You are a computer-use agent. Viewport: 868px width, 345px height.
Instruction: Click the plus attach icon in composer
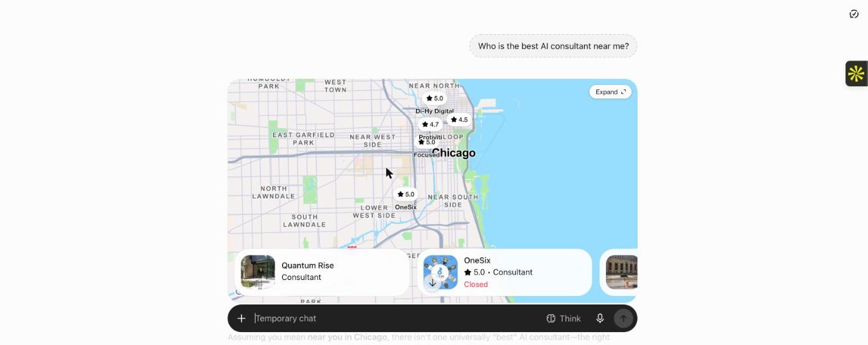pos(241,318)
